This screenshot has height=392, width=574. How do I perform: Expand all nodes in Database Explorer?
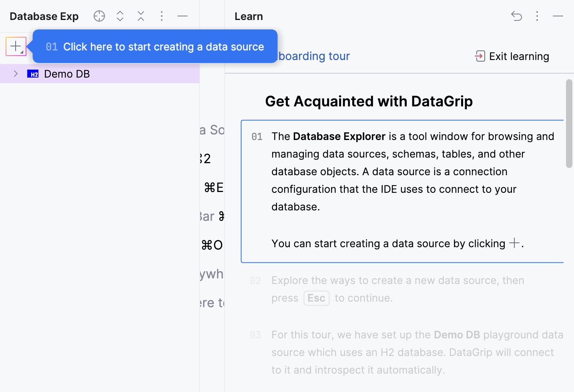(x=120, y=16)
